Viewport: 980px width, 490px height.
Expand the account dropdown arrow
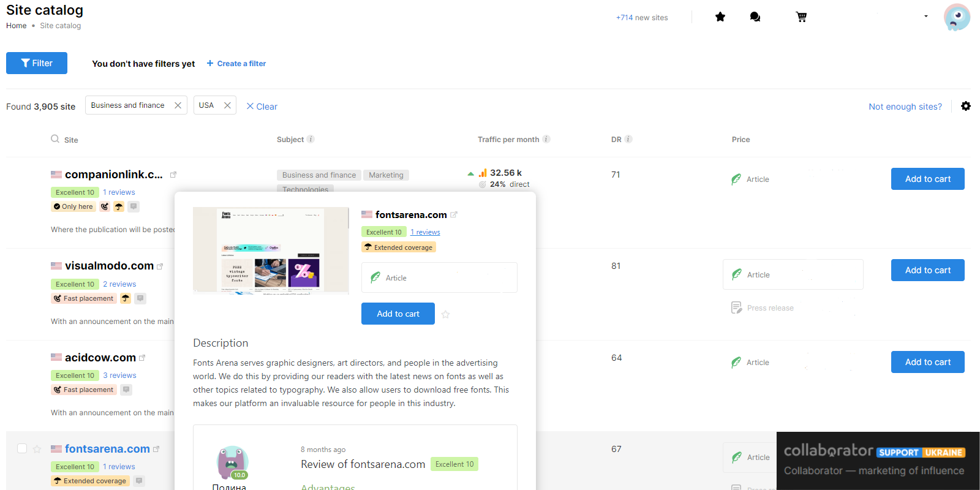click(x=926, y=17)
